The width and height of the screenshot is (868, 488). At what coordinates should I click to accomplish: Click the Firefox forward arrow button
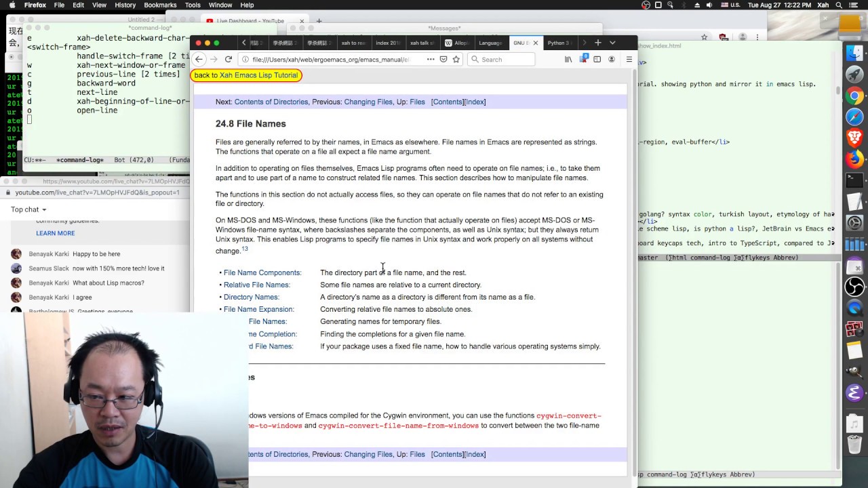(x=214, y=59)
